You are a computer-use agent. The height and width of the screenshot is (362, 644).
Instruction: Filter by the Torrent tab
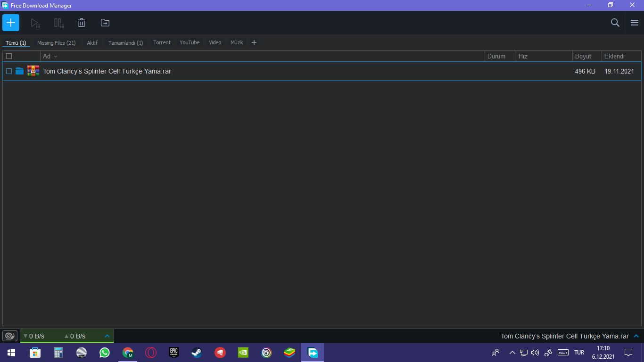point(162,42)
